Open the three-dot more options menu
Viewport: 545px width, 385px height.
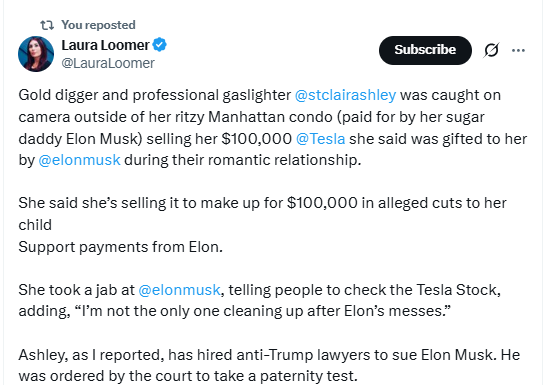[x=518, y=50]
